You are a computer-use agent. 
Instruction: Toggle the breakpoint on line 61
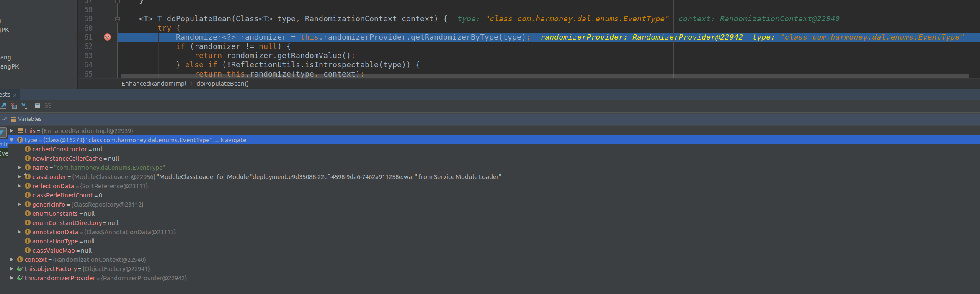[x=108, y=37]
